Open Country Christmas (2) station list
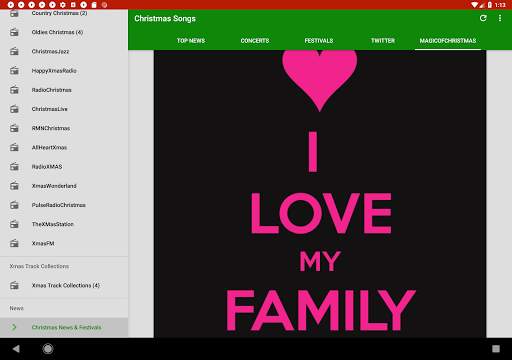The height and width of the screenshot is (360, 512). tap(64, 13)
